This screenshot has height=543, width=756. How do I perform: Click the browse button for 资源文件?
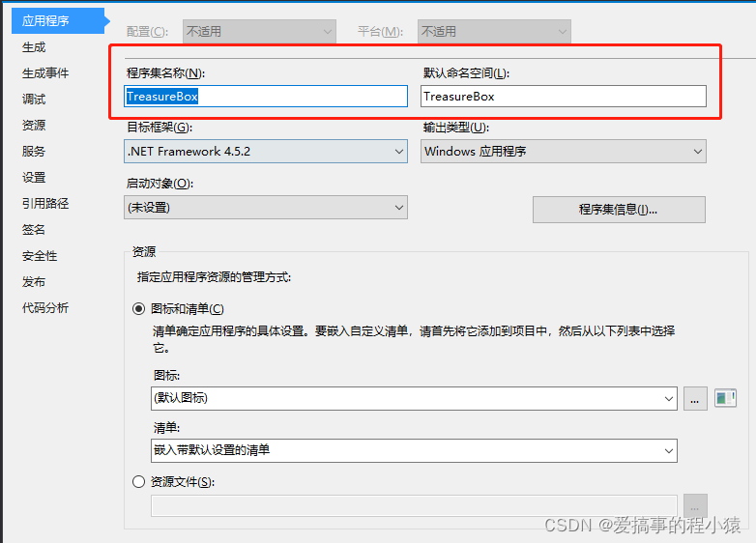coord(695,506)
